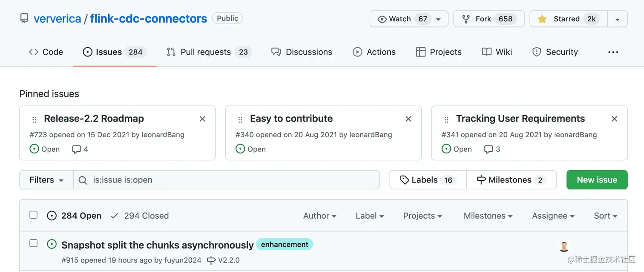644x272 pixels.
Task: Open the Discussions tab
Action: coord(302,52)
